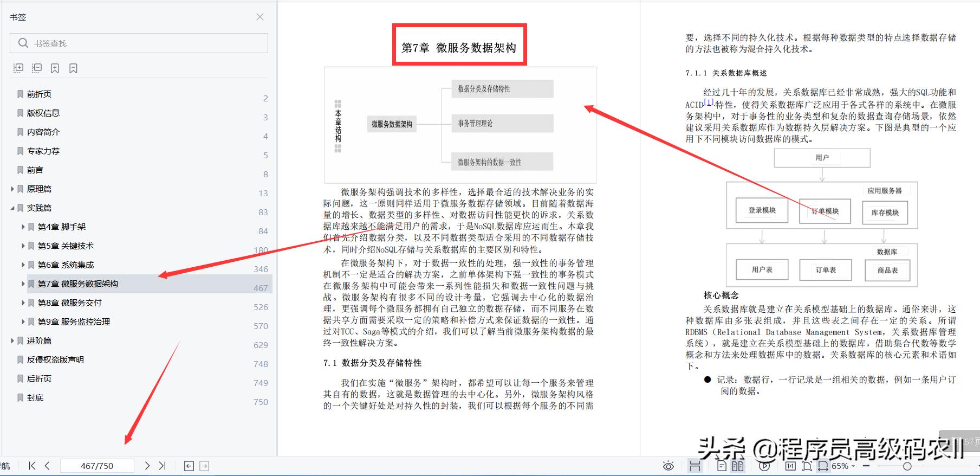Switch to two-page layout

click(x=738, y=466)
